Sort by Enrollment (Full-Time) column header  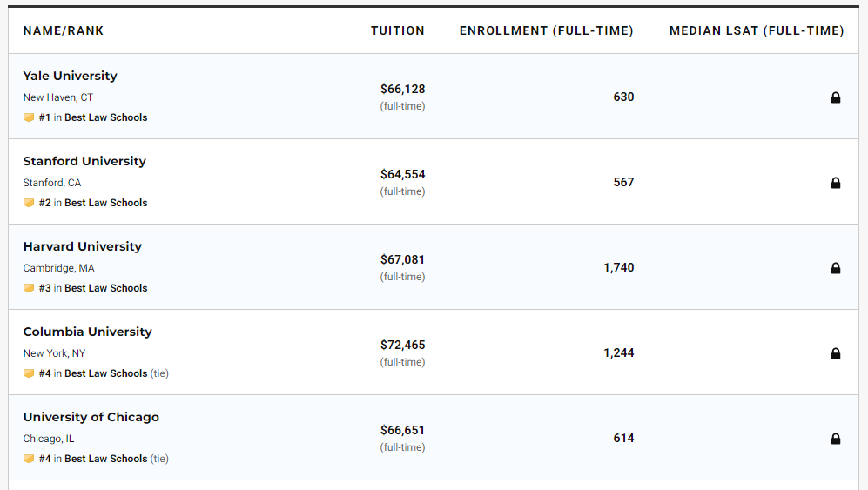click(546, 30)
